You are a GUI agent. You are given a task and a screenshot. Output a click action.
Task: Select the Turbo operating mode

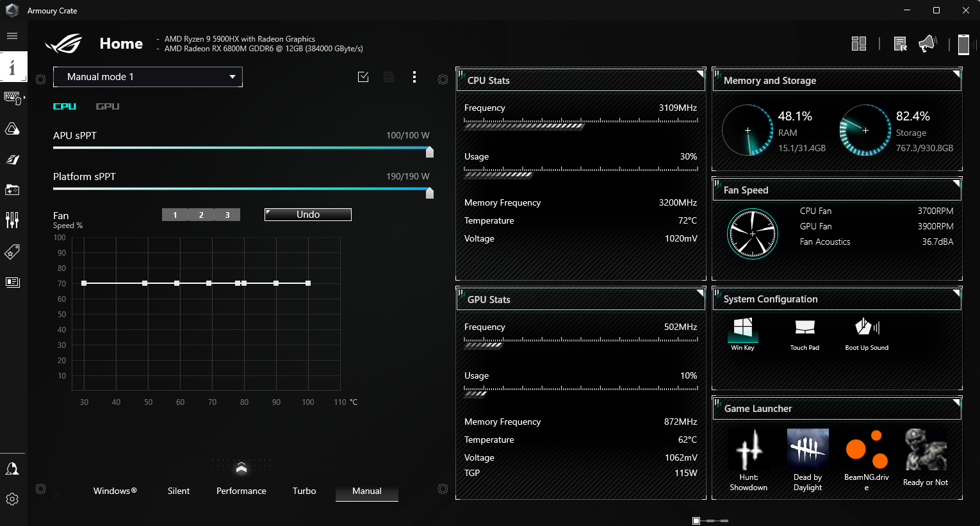(304, 491)
